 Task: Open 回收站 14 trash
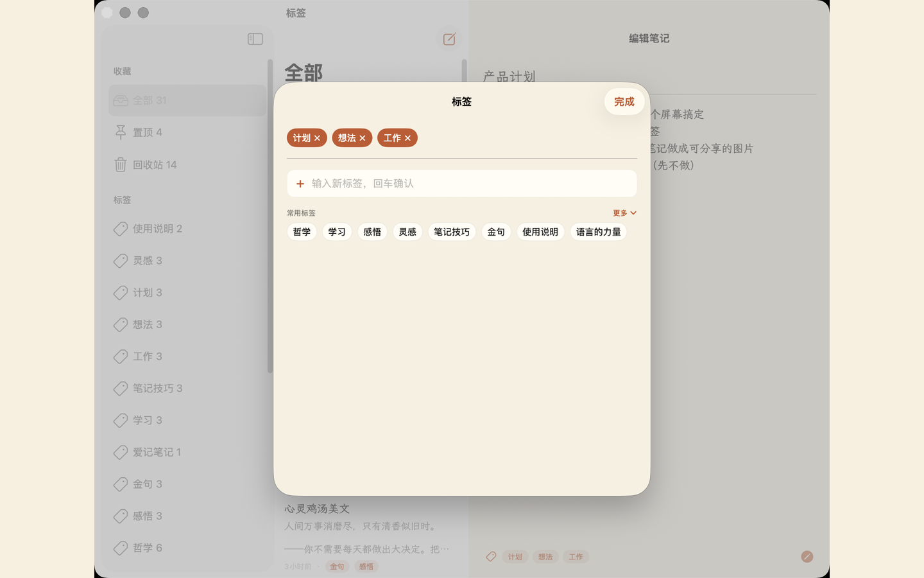pos(187,164)
